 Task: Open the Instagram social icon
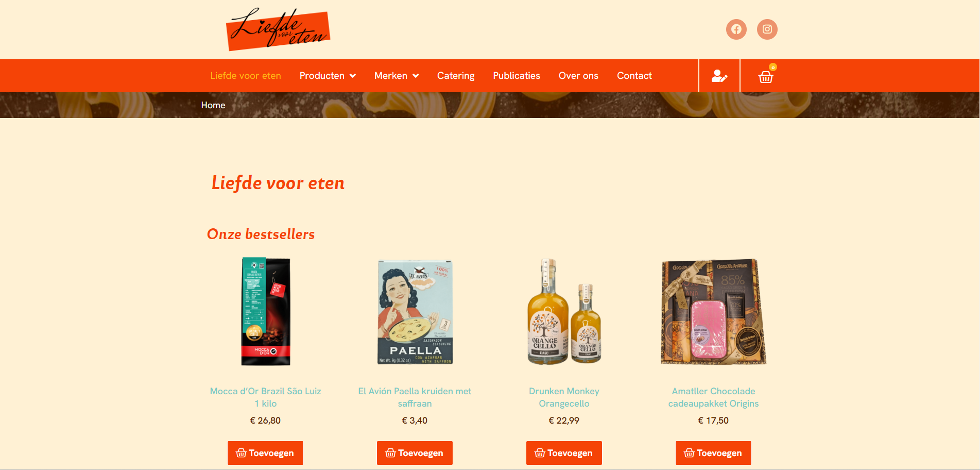point(767,29)
